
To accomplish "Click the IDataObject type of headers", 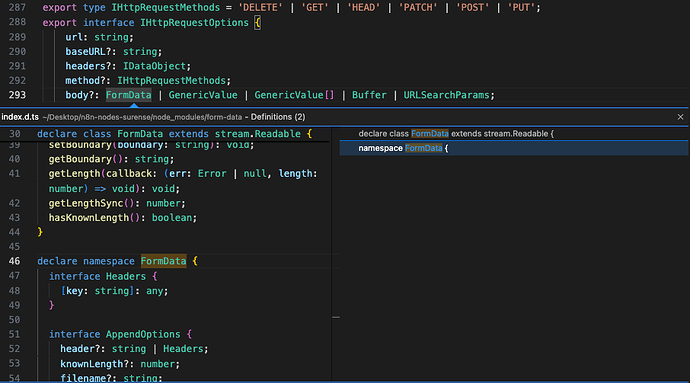I will tap(154, 66).
